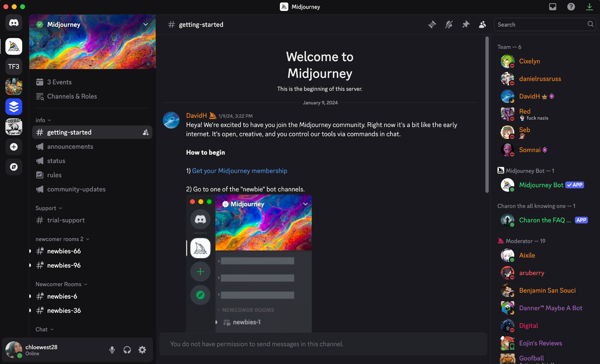Image resolution: width=600 pixels, height=364 pixels.
Task: Open the Inbox icon in title bar
Action: point(553,7)
